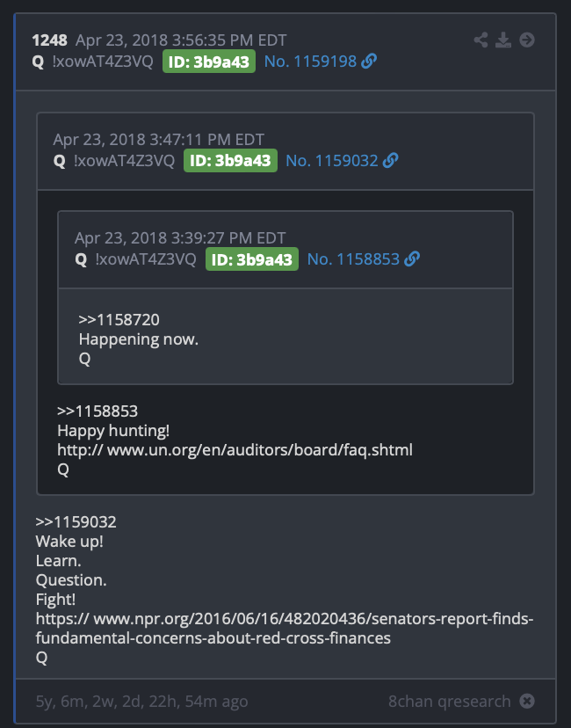
Task: Click the 8chan qresearch board label
Action: pyautogui.click(x=449, y=701)
